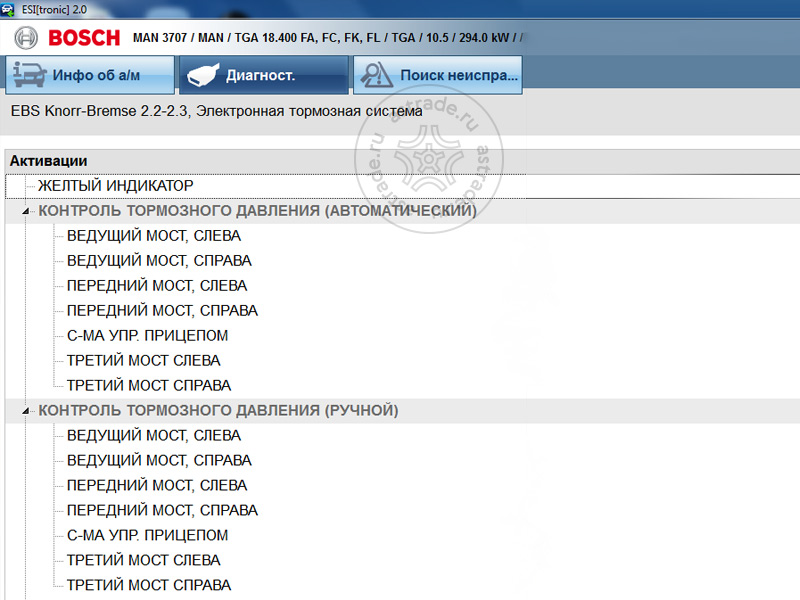Click the Bosch logo emblem
This screenshot has height=600, width=800.
pyautogui.click(x=26, y=38)
